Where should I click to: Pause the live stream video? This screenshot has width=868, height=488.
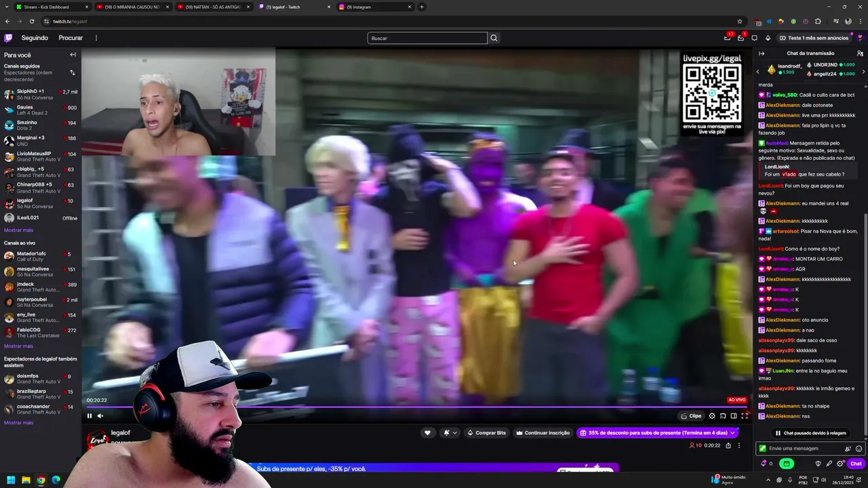pyautogui.click(x=90, y=416)
